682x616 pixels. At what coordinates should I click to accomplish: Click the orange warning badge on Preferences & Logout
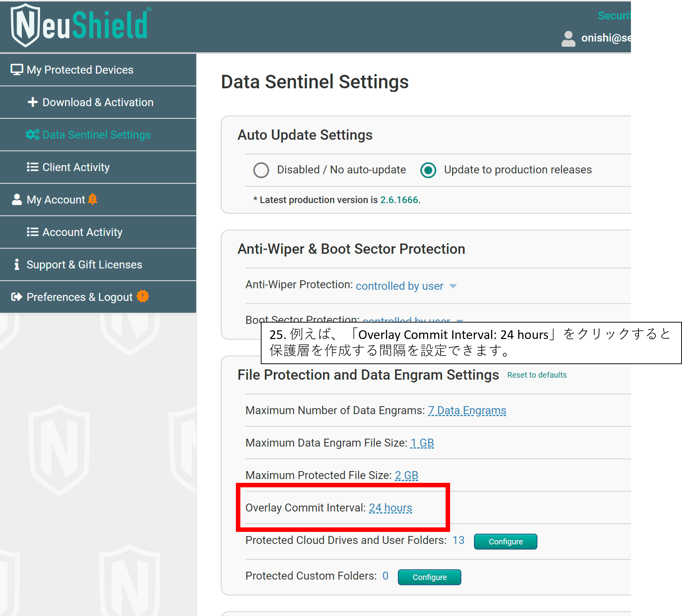pyautogui.click(x=142, y=296)
